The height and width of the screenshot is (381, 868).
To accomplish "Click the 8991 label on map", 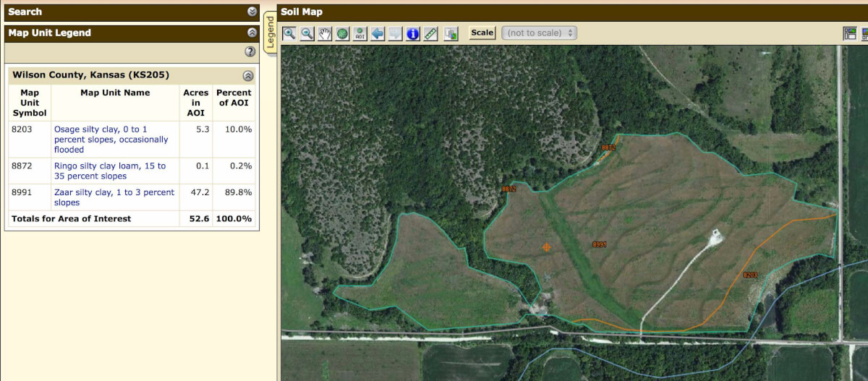I will click(600, 245).
